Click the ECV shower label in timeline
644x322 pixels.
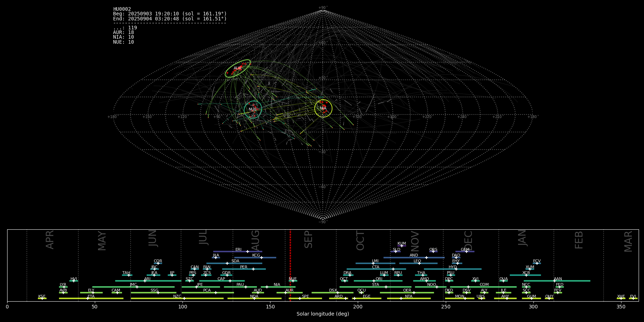(537, 261)
